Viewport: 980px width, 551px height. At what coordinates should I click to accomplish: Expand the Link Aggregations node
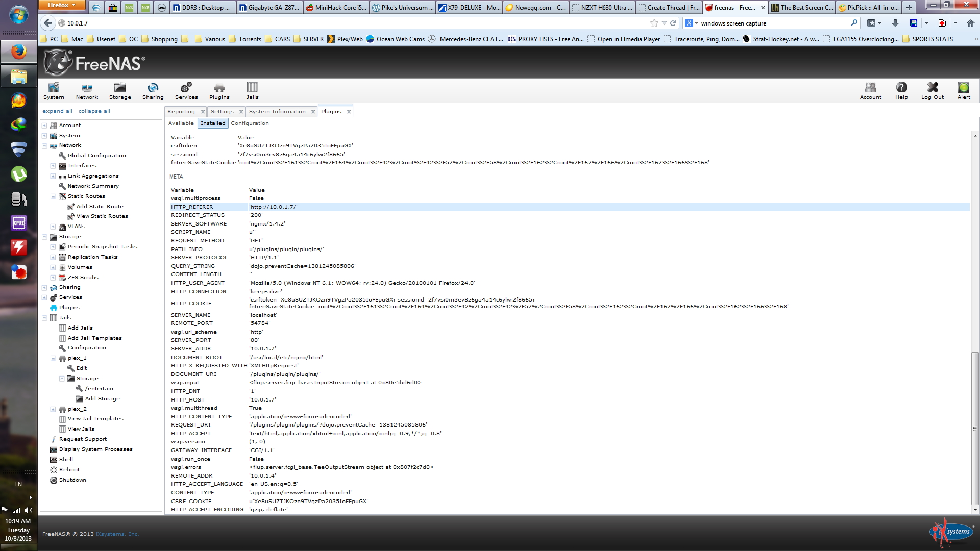tap(53, 176)
